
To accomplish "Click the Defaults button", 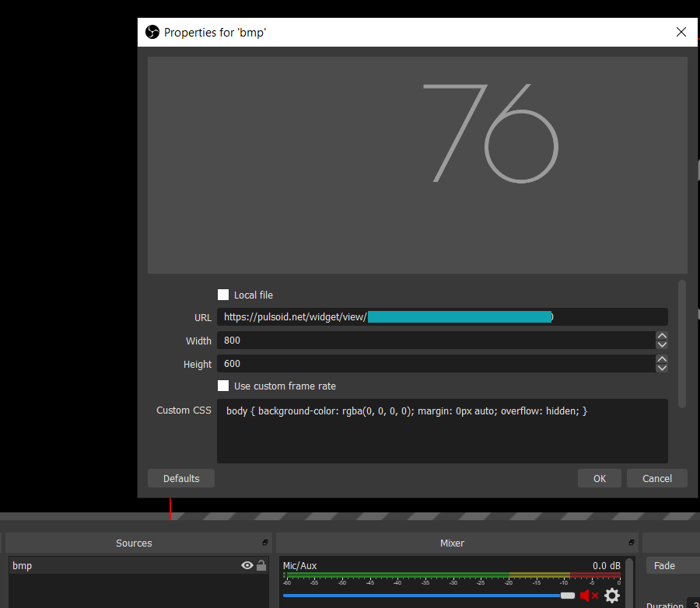I will click(x=181, y=478).
